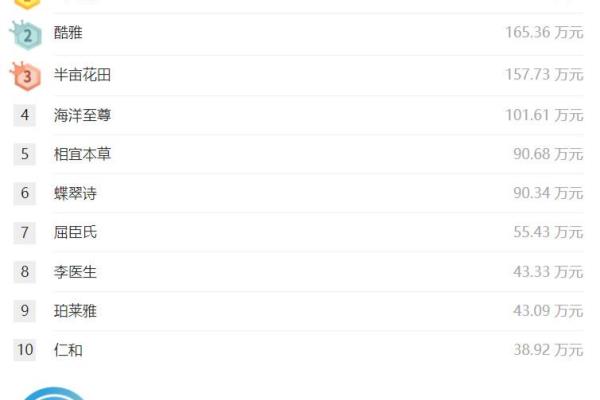Open the 酷雅 brand entry
This screenshot has height=400, width=600.
68,33
